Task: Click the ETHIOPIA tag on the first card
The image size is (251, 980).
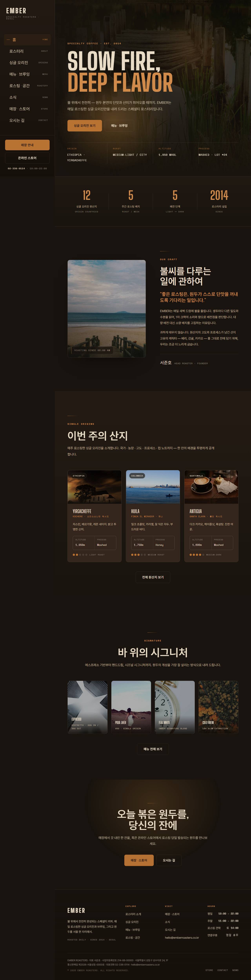Action: [79, 476]
